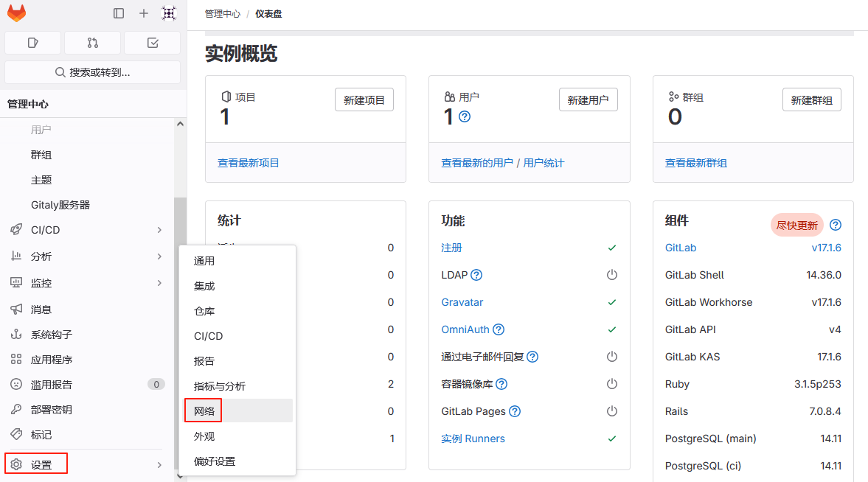Image resolution: width=868 pixels, height=482 pixels.
Task: Open 查看最新群组 link
Action: pos(696,164)
